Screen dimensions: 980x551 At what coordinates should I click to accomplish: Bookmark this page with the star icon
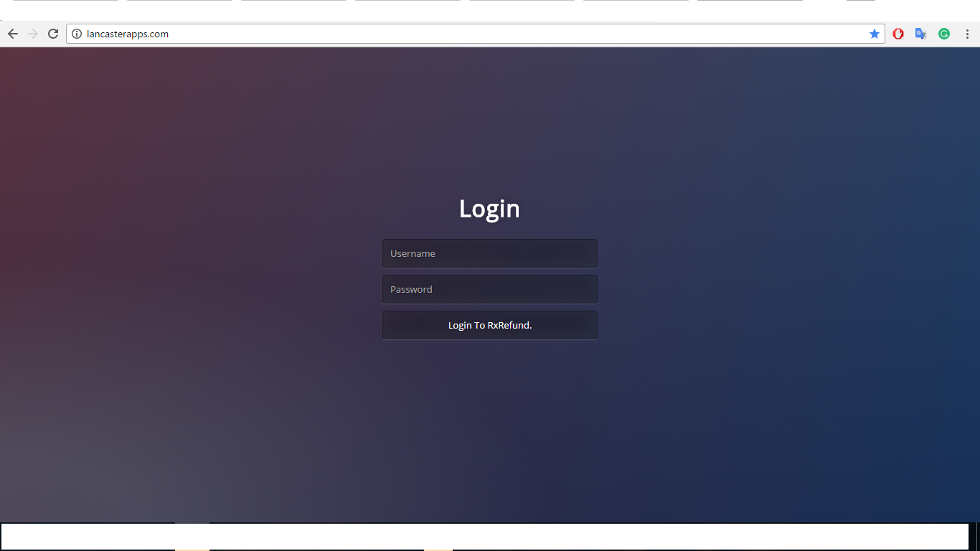click(x=875, y=34)
